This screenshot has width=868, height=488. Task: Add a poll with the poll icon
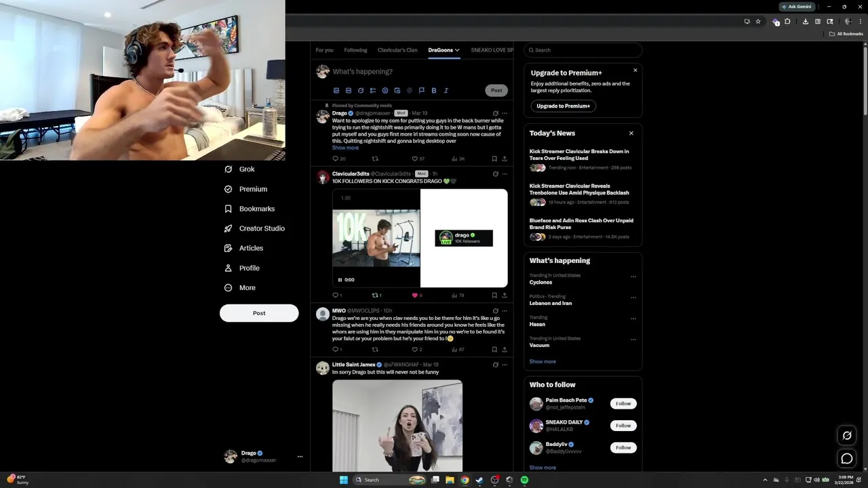click(373, 91)
